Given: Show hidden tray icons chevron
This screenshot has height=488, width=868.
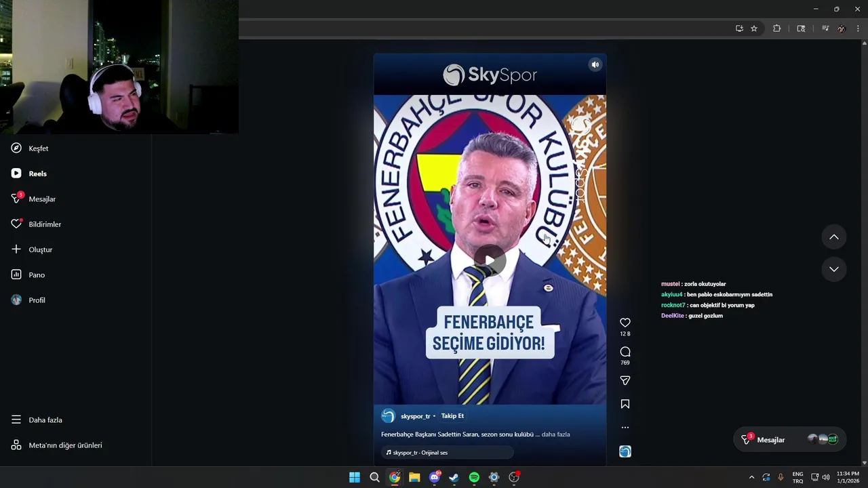Looking at the screenshot, I should 751,478.
